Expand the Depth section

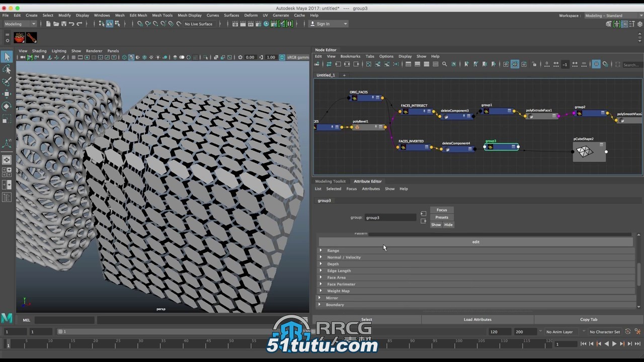(x=321, y=264)
